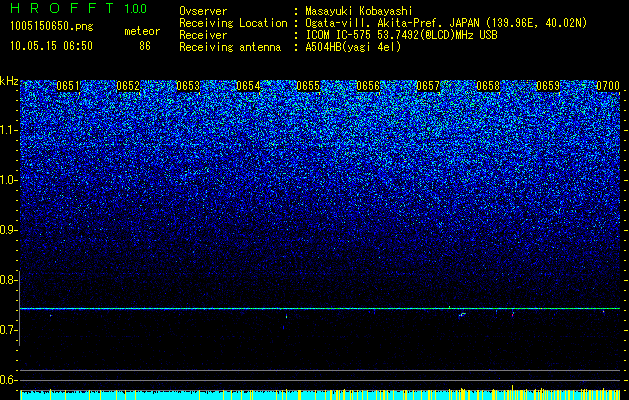Screen dimensions: 629x400
Task: Click the 0656 time marker
Action: [x=368, y=86]
